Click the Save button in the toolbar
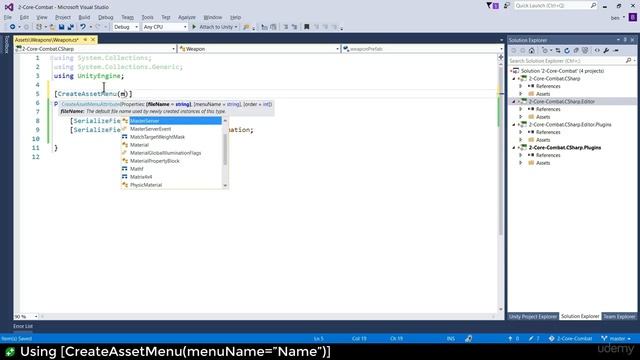 61,27
